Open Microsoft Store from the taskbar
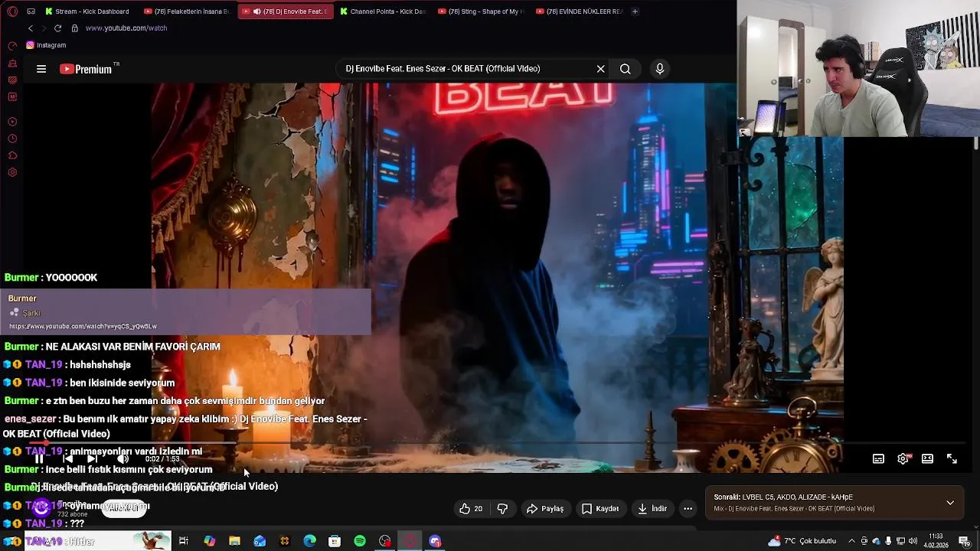This screenshot has width=980, height=551. click(335, 541)
